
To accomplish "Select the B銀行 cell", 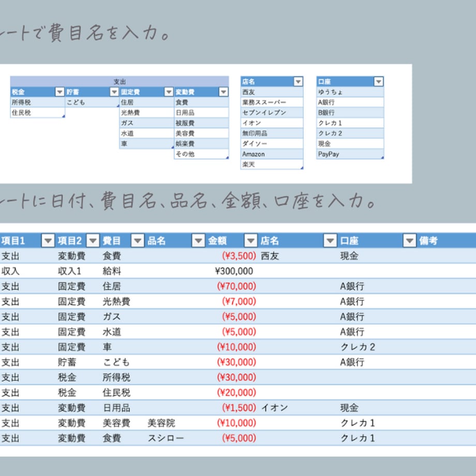I will click(350, 113).
